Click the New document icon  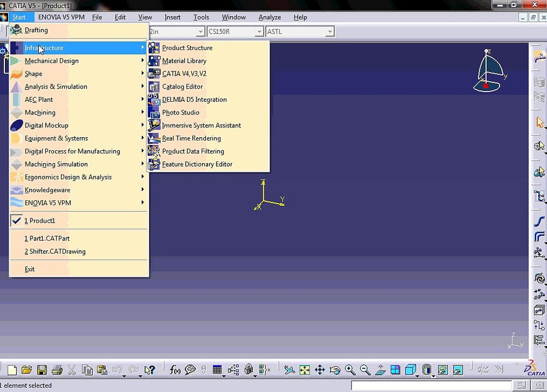click(x=12, y=370)
